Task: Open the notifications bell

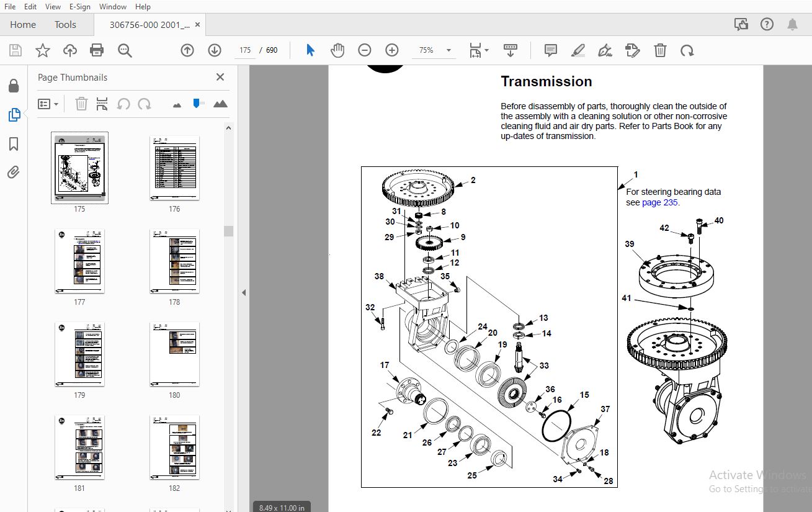Action: tap(792, 25)
